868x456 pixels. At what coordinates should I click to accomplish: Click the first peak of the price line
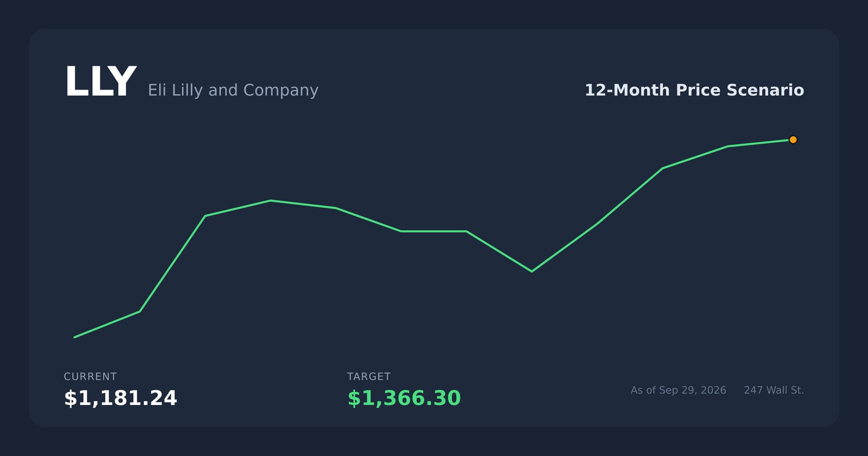click(x=270, y=201)
